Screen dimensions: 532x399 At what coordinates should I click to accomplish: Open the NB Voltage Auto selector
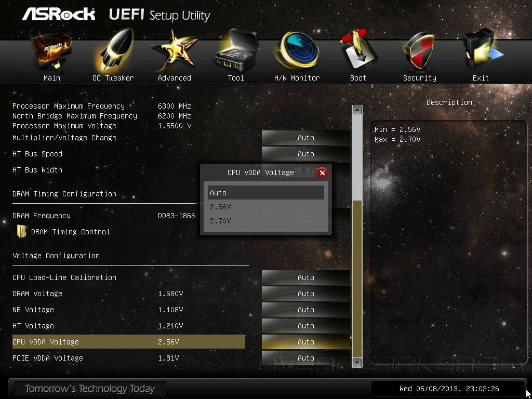[305, 310]
